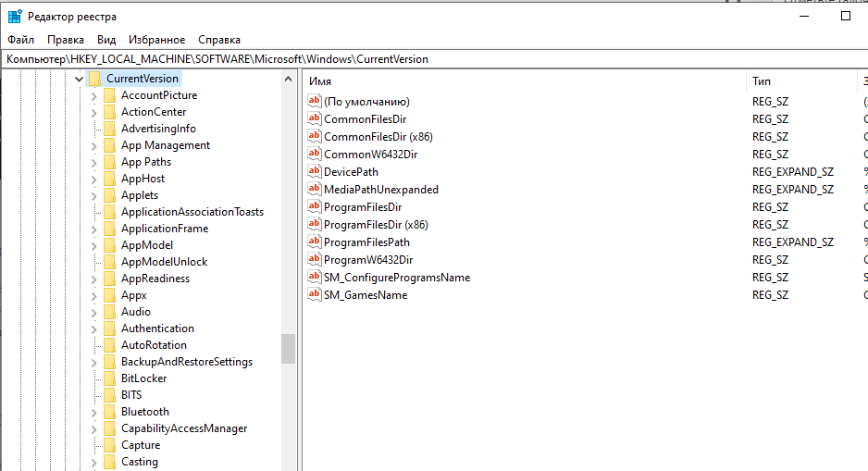Click the Тип column header
Image resolution: width=868 pixels, height=471 pixels.
click(x=801, y=81)
